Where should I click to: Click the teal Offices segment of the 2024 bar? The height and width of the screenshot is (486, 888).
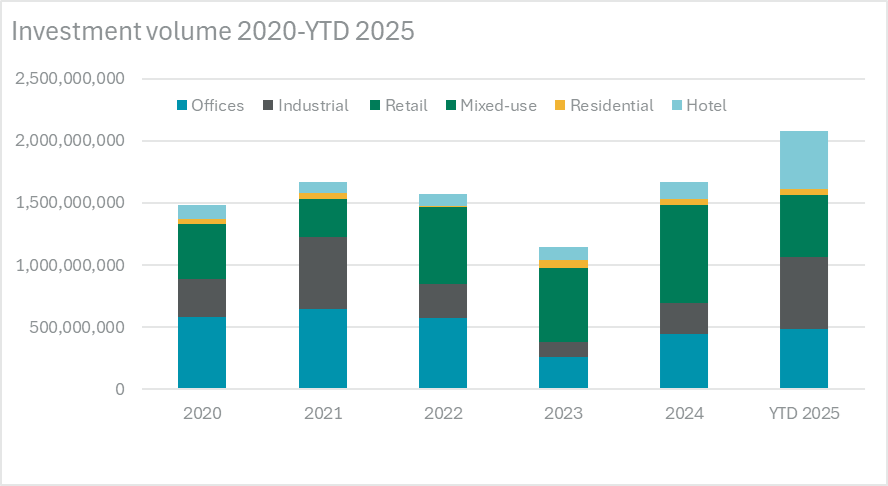click(683, 361)
